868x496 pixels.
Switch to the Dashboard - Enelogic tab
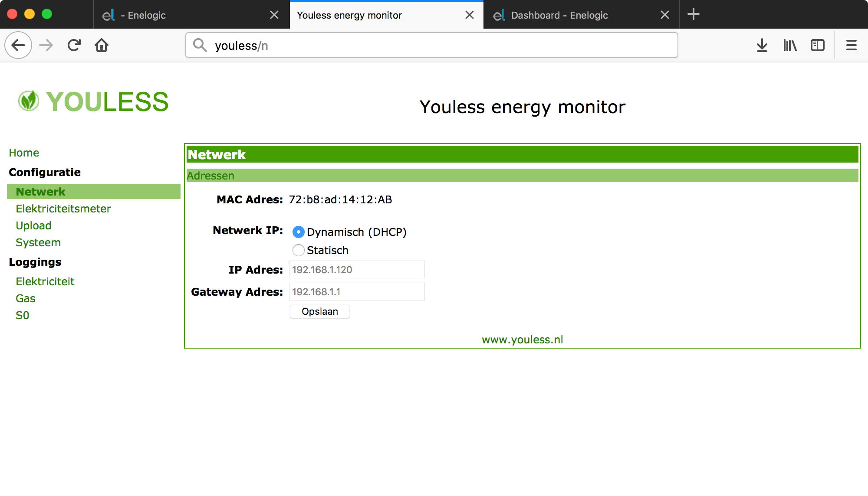click(581, 15)
